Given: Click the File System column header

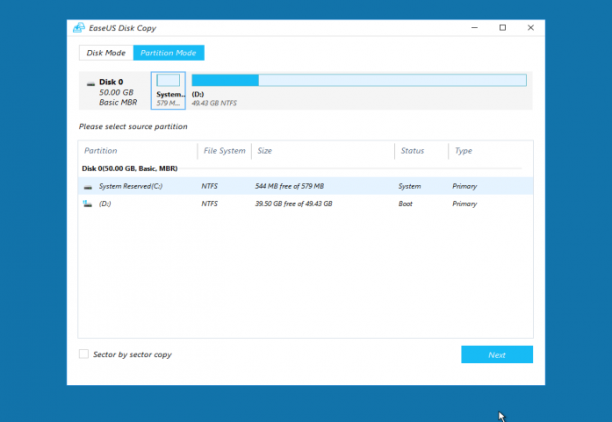Looking at the screenshot, I should tap(224, 151).
